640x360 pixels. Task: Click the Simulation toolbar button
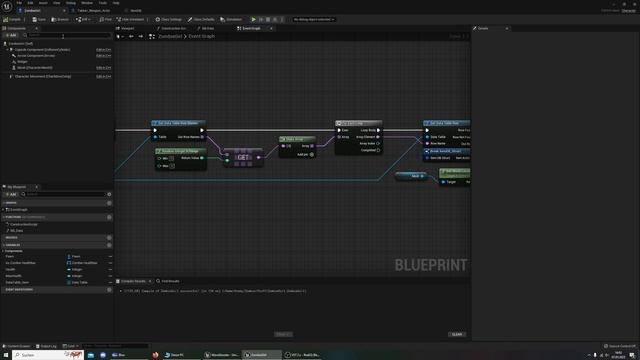click(x=231, y=19)
